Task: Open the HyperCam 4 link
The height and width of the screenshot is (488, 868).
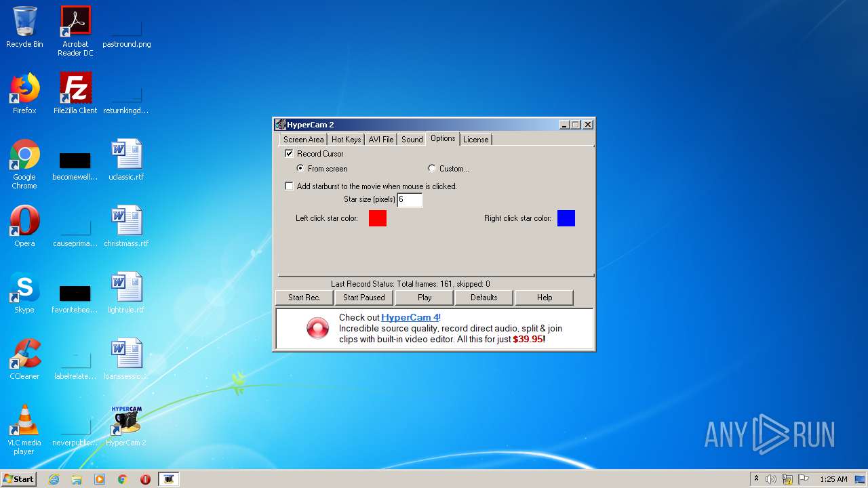Action: 410,317
